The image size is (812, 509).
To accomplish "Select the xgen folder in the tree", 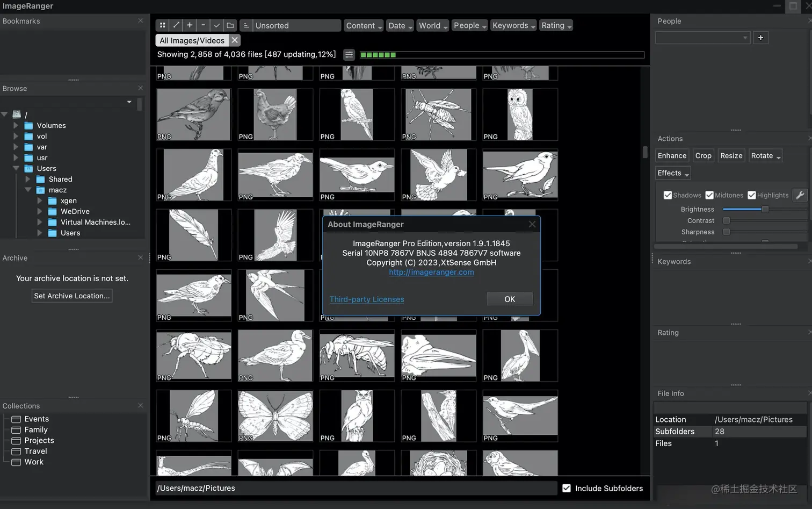I will pos(68,201).
